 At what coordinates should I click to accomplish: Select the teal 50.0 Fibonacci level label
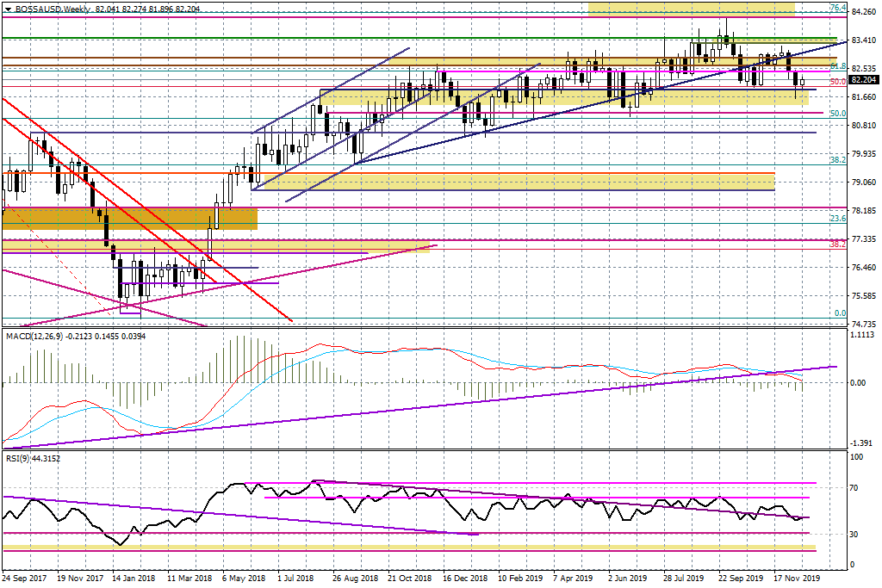[838, 114]
